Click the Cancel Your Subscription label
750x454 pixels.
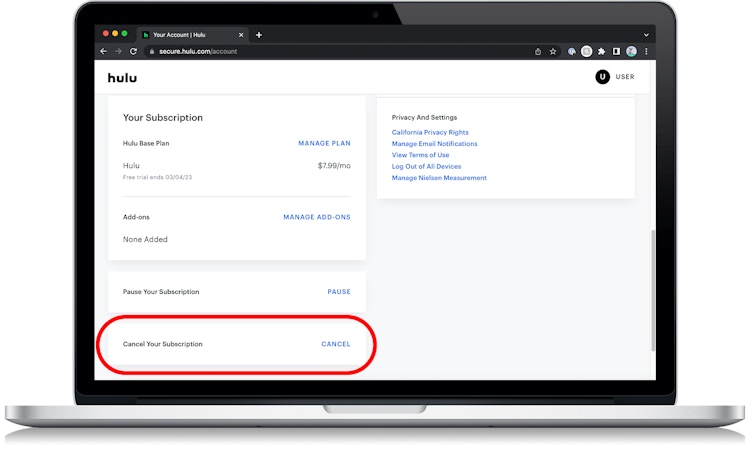163,344
